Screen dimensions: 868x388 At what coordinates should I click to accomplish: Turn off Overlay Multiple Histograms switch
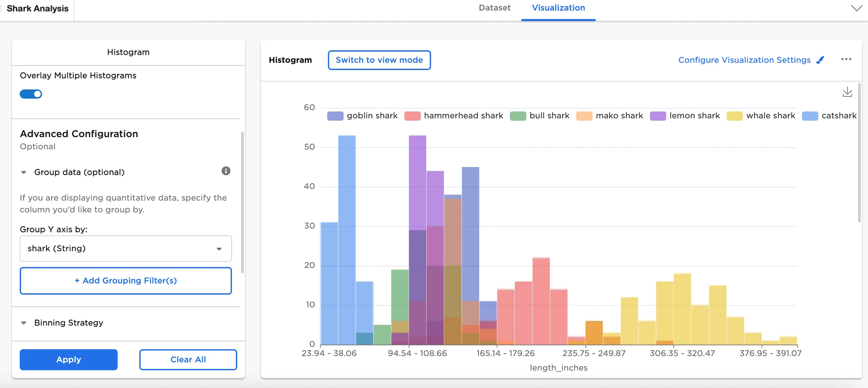click(x=31, y=94)
